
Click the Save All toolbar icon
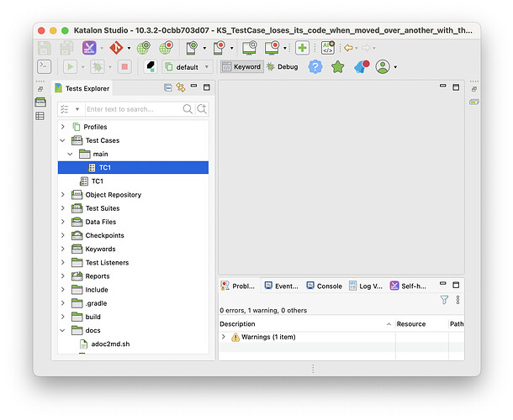pyautogui.click(x=66, y=48)
